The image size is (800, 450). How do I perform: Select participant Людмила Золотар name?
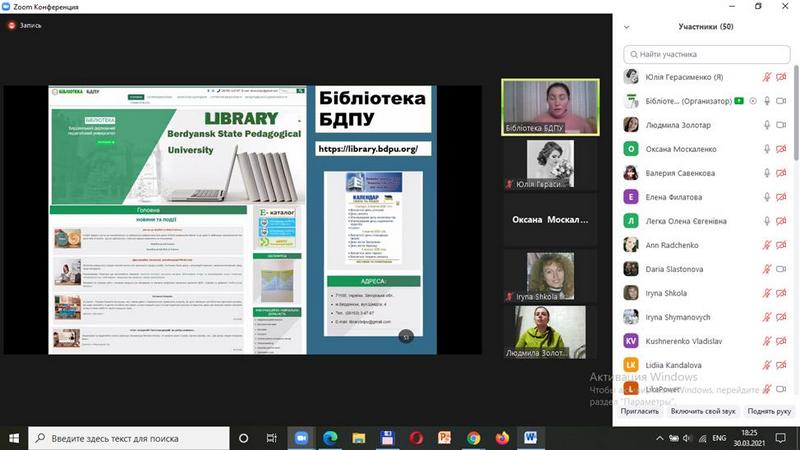(678, 125)
